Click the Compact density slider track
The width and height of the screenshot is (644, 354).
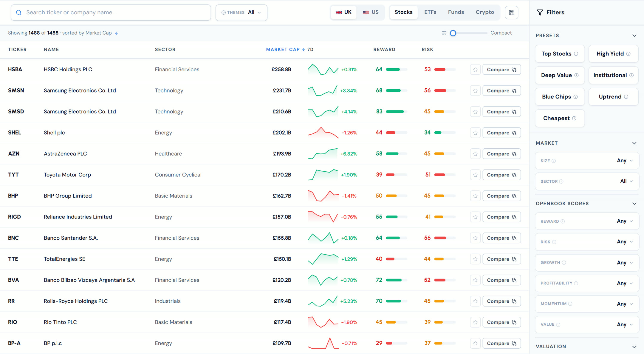(469, 33)
